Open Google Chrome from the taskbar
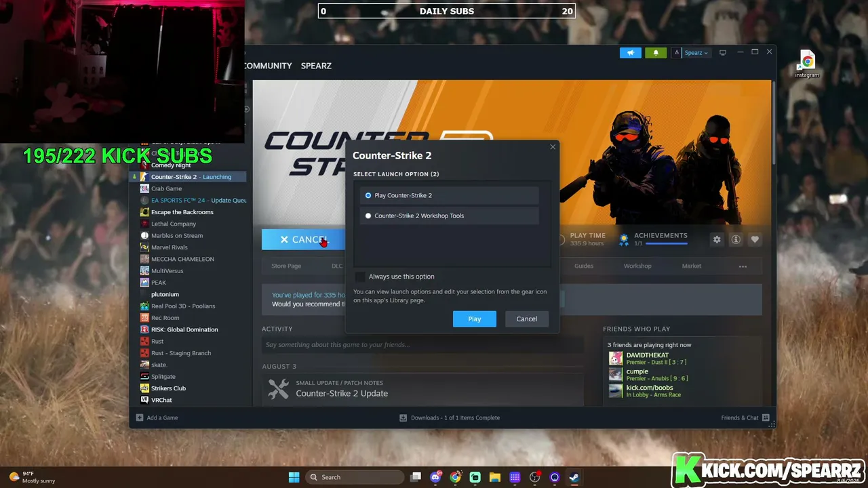The width and height of the screenshot is (868, 488). [455, 477]
